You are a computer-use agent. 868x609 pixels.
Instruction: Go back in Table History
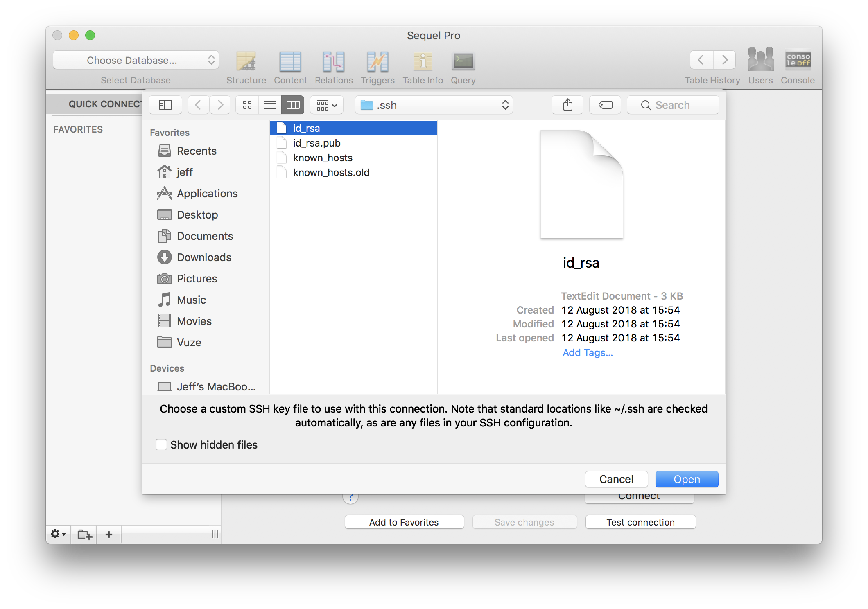pyautogui.click(x=701, y=60)
